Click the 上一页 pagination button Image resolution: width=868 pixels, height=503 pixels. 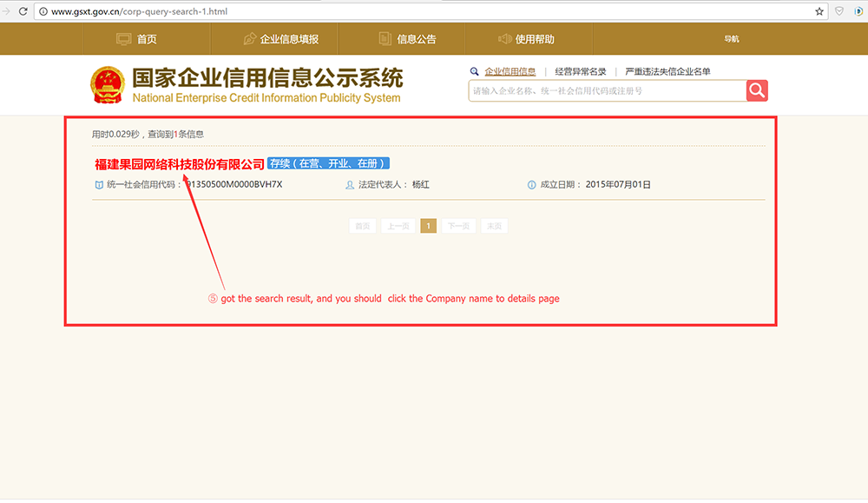click(x=398, y=226)
